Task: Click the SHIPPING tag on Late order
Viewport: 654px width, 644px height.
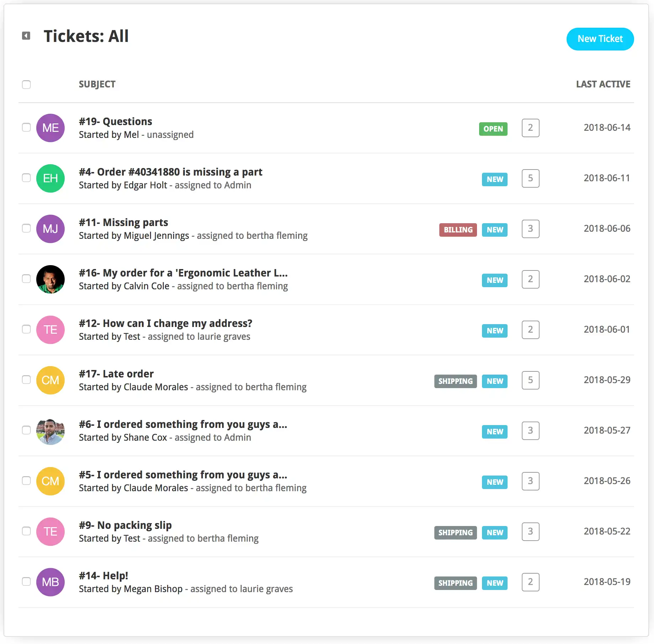Action: pyautogui.click(x=455, y=381)
